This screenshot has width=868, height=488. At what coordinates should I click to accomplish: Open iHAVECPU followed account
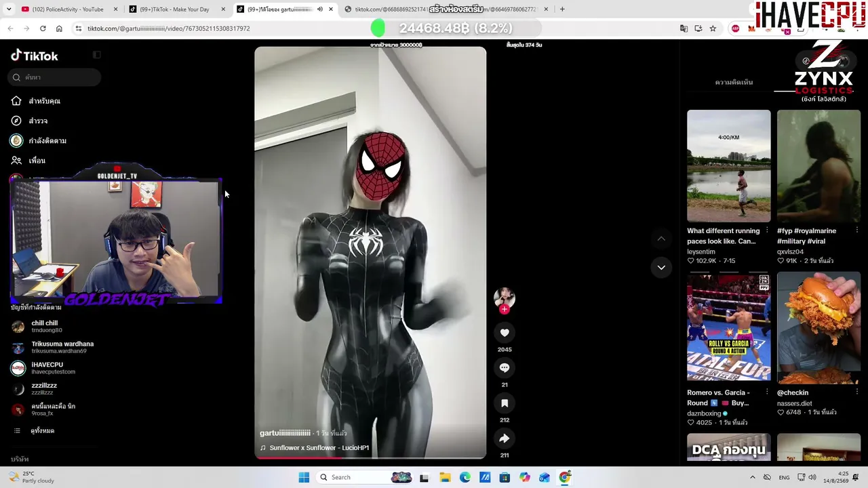point(43,368)
